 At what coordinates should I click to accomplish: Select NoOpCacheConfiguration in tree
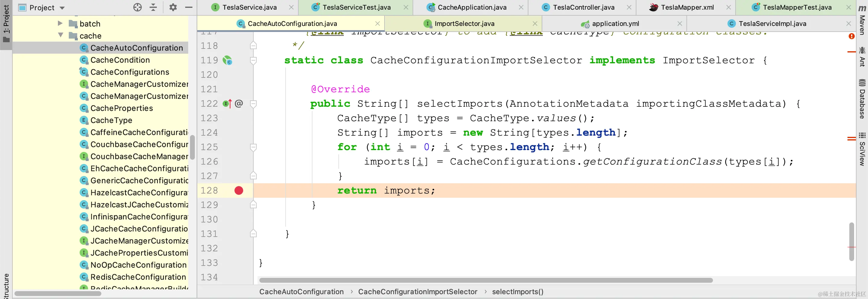coord(138,265)
